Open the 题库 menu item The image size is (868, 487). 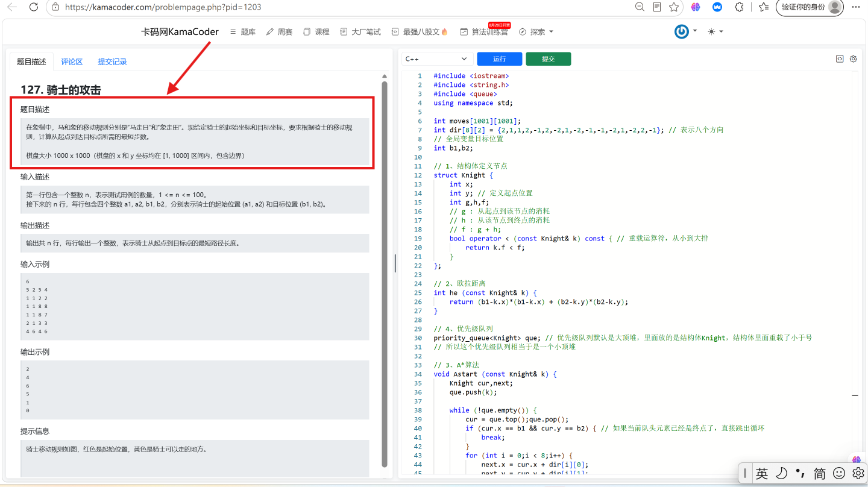pos(243,32)
